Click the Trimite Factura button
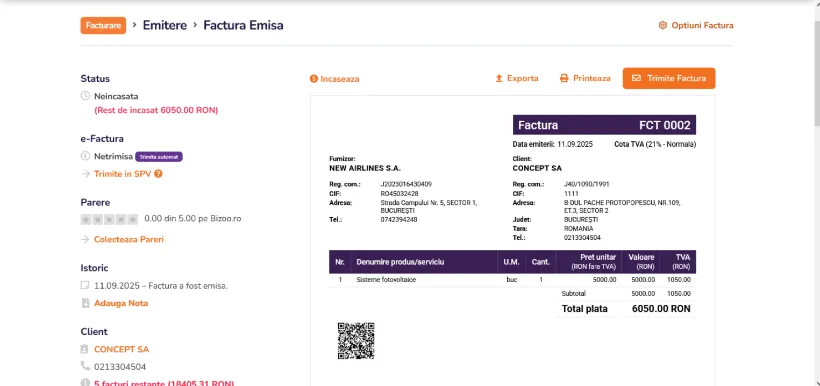The image size is (820, 386). [x=669, y=78]
